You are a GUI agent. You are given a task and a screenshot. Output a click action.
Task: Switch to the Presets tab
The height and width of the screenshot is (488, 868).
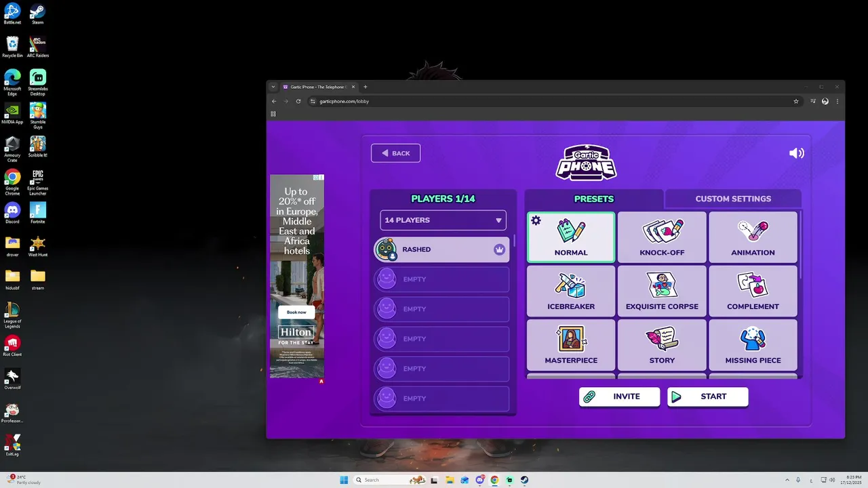click(594, 199)
